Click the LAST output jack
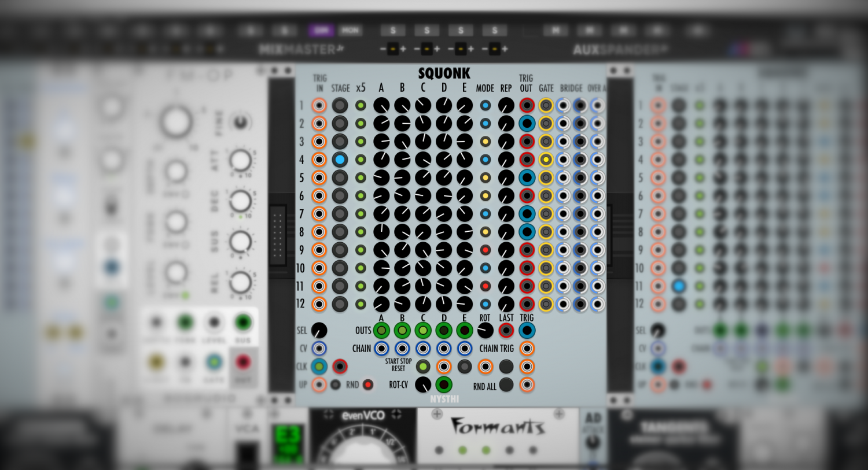 (x=506, y=331)
